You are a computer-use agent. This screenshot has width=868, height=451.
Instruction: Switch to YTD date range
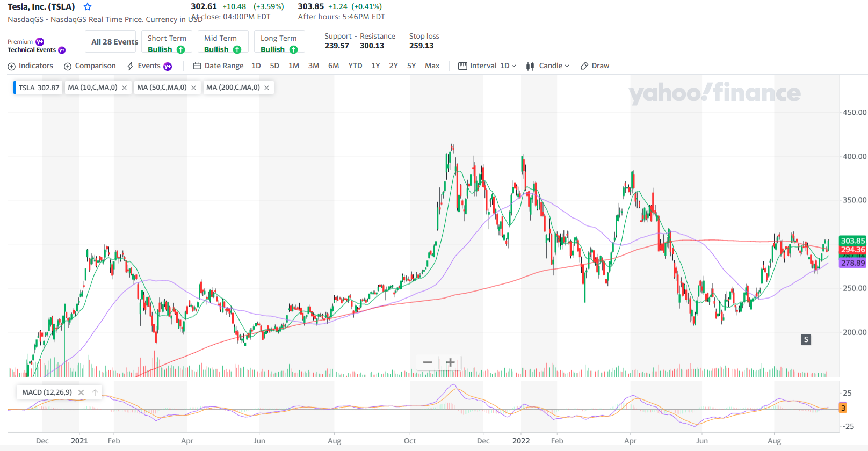pyautogui.click(x=355, y=66)
